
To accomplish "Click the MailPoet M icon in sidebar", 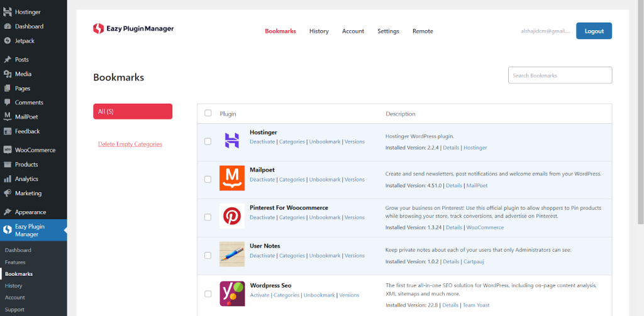I will [x=8, y=117].
